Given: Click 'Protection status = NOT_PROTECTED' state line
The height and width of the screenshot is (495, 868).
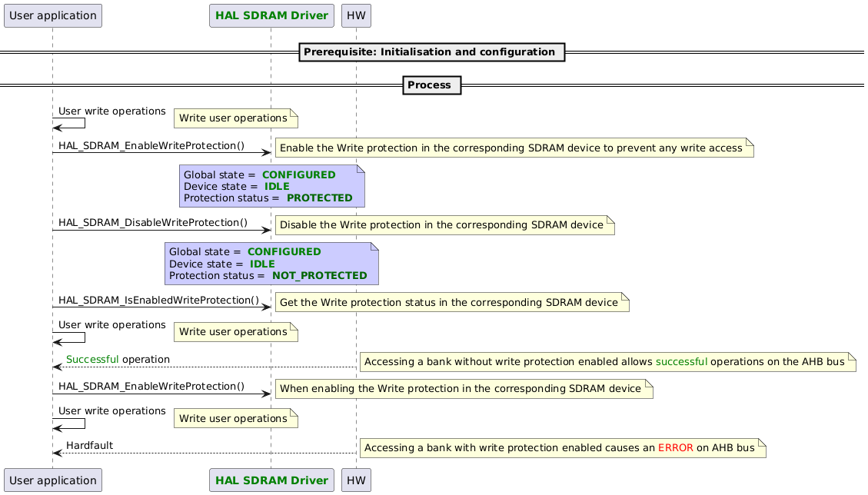Looking at the screenshot, I should pos(268,275).
